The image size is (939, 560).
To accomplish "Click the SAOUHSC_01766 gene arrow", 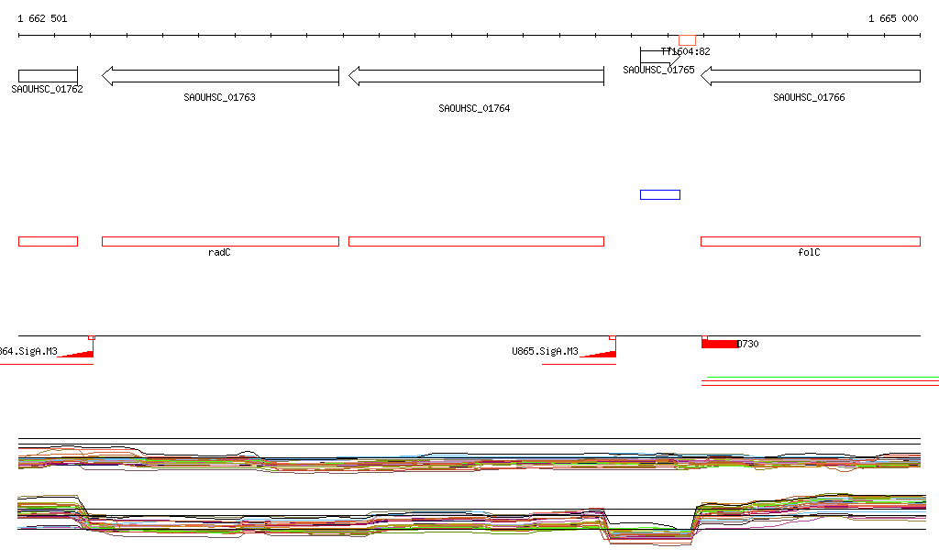I will (x=810, y=76).
